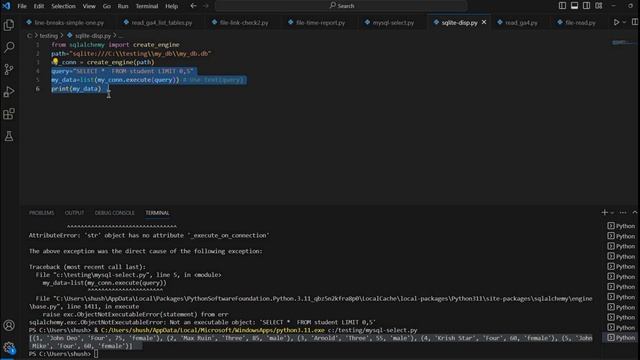This screenshot has height=360, width=640.
Task: Click line number 6 in the gutter
Action: pos(38,89)
